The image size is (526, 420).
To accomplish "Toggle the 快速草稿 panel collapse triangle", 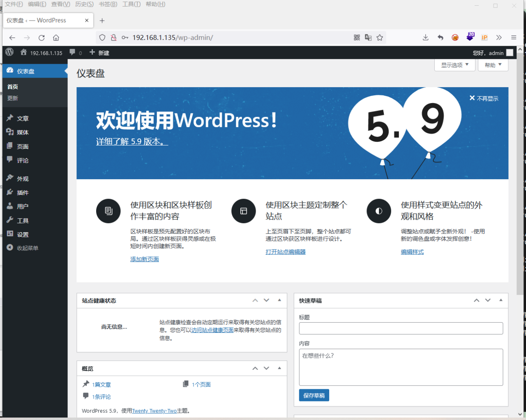I will (x=501, y=300).
